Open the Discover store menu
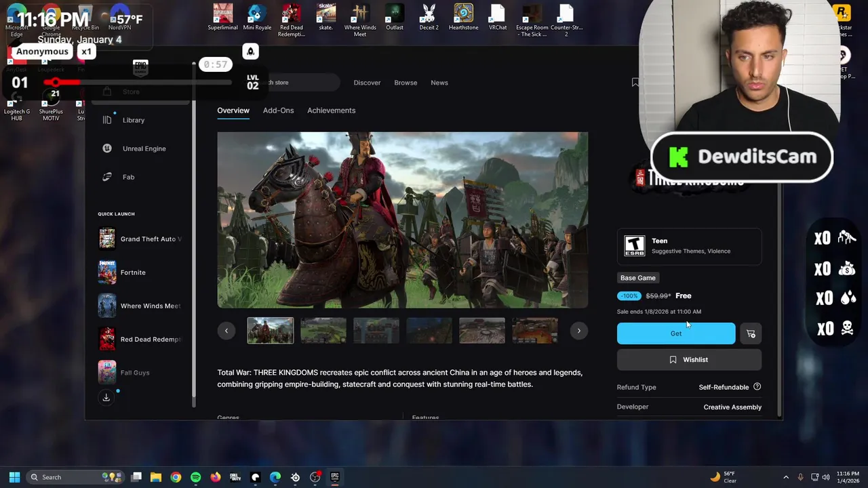The height and width of the screenshot is (488, 868). [367, 83]
